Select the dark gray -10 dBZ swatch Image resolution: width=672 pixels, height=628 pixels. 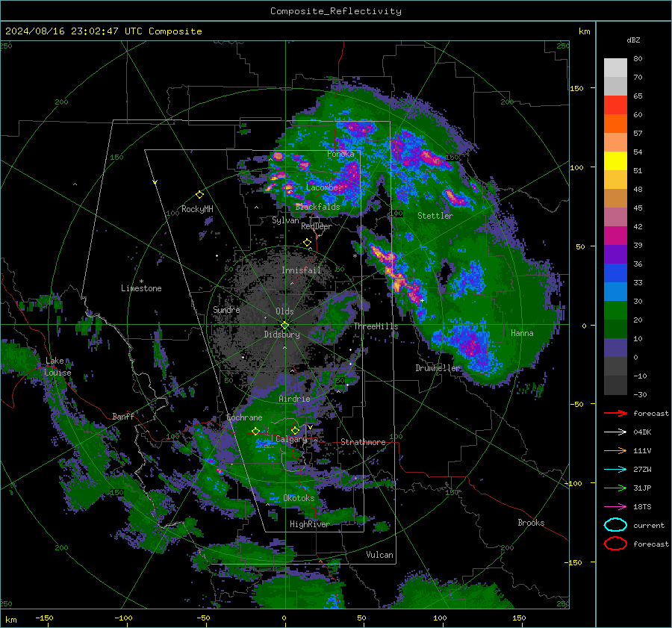click(615, 385)
